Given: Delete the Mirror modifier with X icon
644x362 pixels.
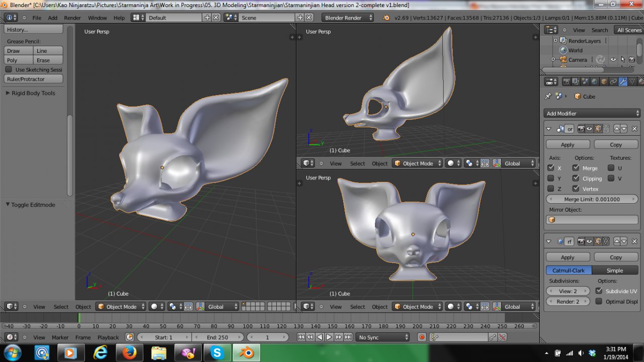Looking at the screenshot, I should (x=635, y=129).
